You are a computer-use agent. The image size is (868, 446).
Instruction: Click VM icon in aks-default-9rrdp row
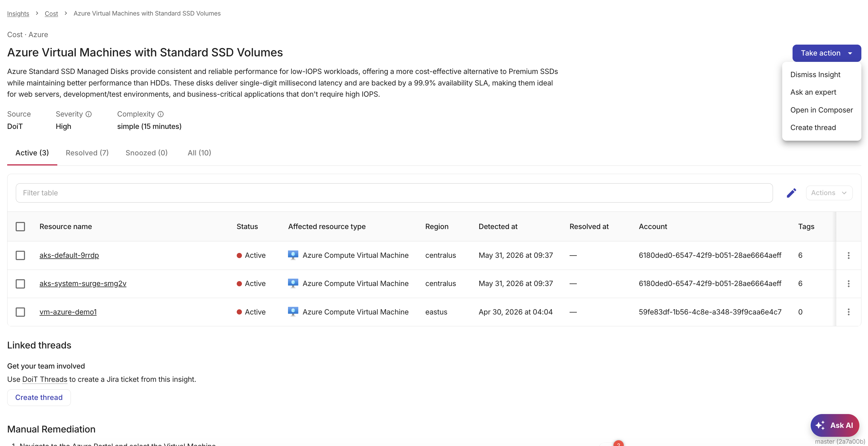[x=293, y=255]
